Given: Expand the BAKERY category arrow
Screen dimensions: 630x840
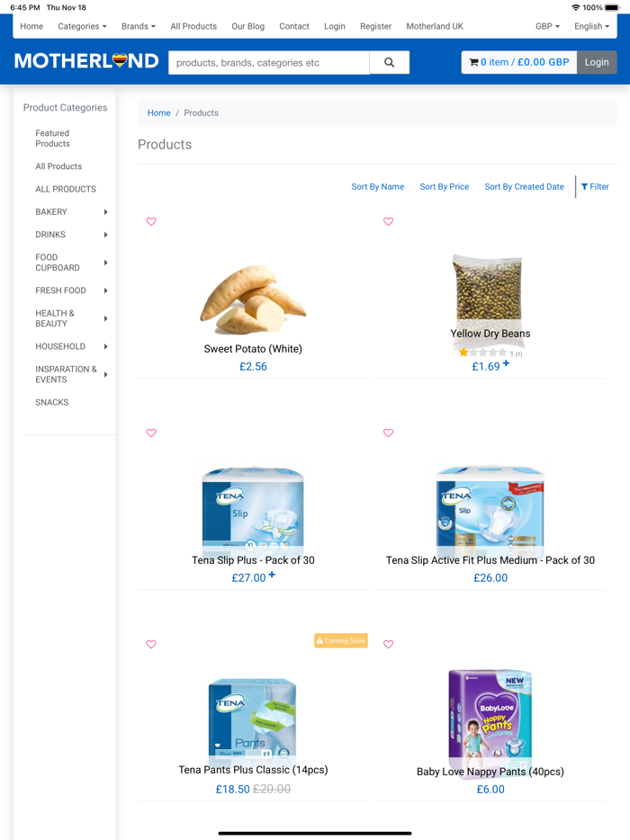Looking at the screenshot, I should point(105,212).
